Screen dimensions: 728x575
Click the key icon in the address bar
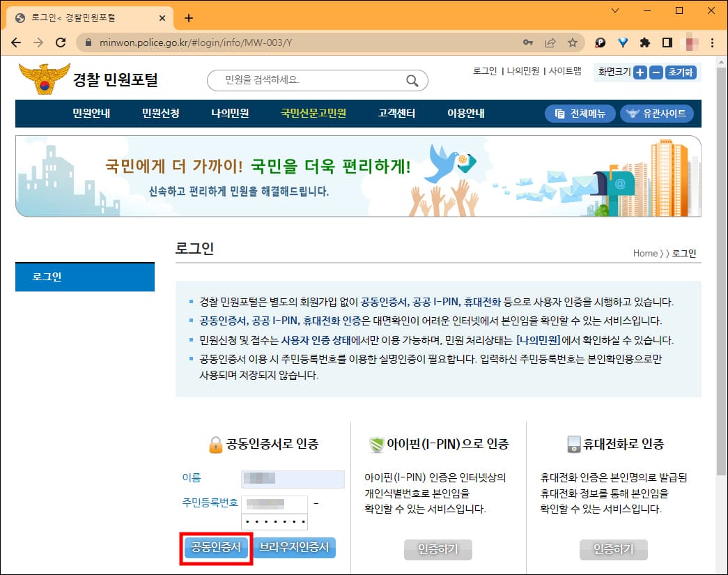click(x=528, y=42)
